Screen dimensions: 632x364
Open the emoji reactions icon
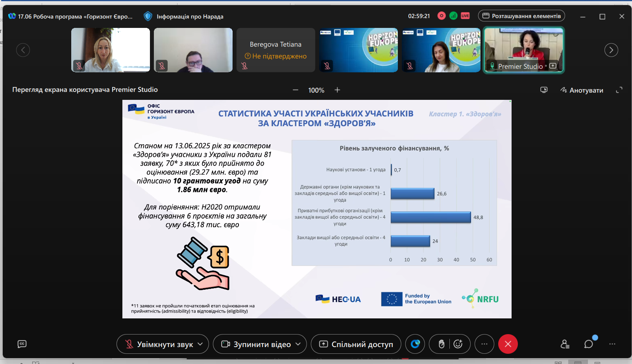click(x=458, y=344)
